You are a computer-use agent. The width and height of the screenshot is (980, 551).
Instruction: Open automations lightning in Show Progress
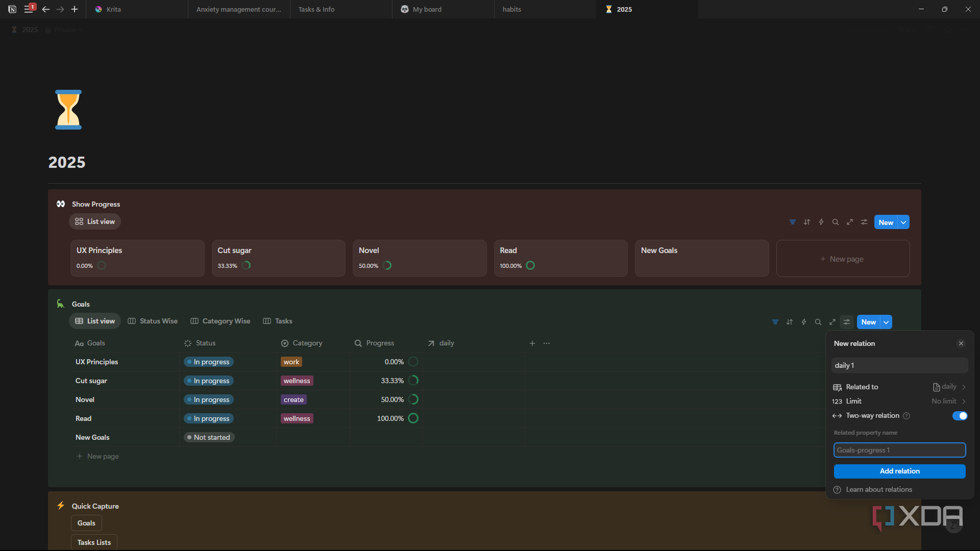821,222
